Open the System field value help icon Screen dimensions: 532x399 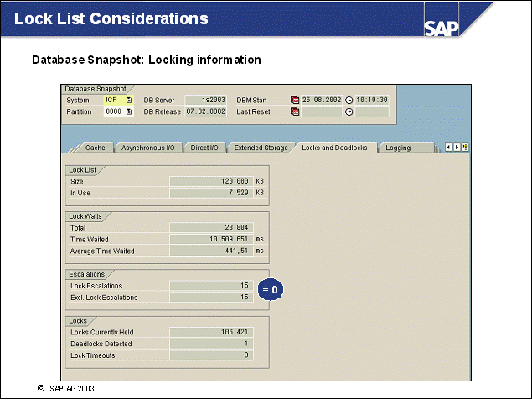click(129, 100)
